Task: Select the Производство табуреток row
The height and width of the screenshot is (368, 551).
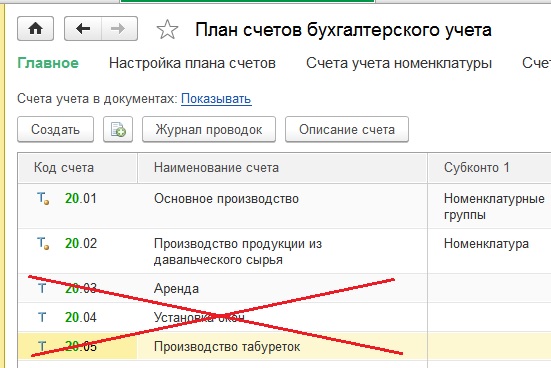Action: (x=284, y=347)
